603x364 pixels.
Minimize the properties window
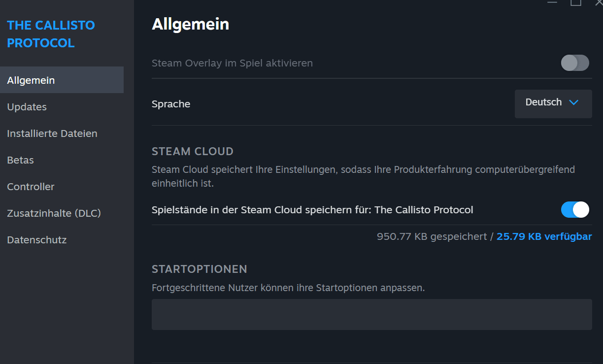click(x=552, y=2)
